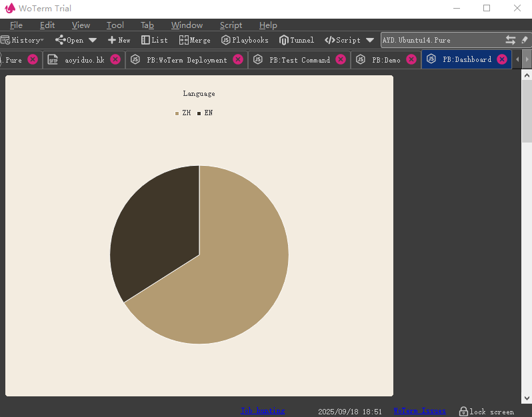
Task: Toggle the EN legend entry
Action: pyautogui.click(x=205, y=113)
